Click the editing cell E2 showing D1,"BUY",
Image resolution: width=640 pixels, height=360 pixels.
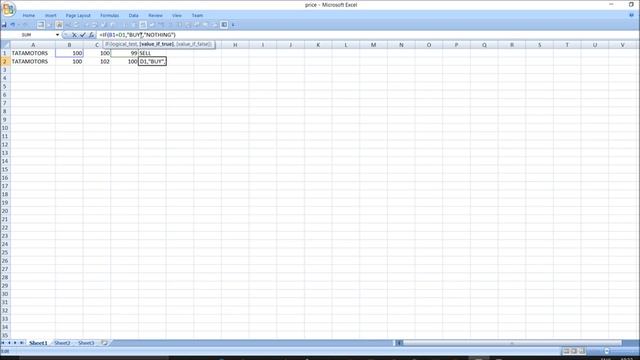coord(152,61)
